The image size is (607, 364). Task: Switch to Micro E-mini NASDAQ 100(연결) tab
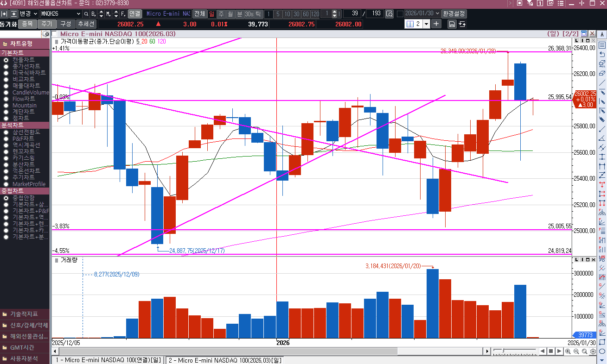click(108, 360)
